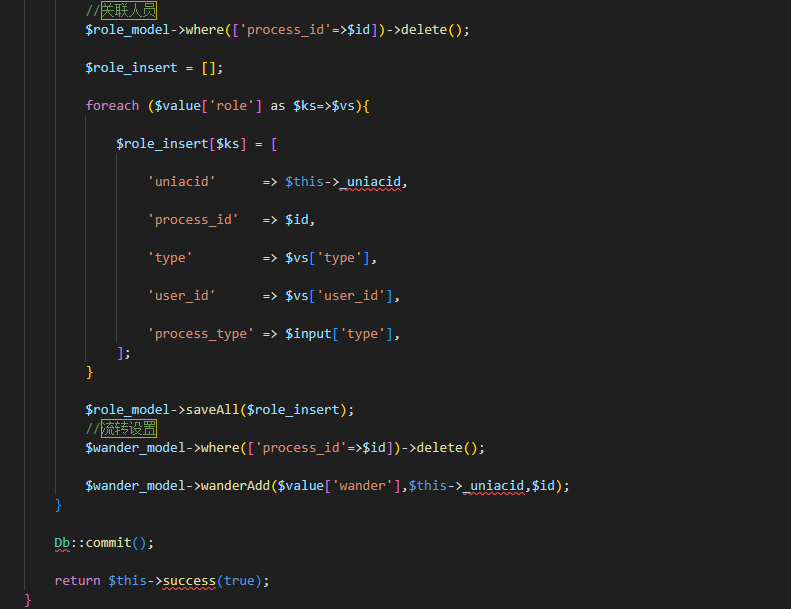Screen dimensions: 791x609
Task: Click '$role_insert' inside saveAll parentheses
Action: (293, 410)
